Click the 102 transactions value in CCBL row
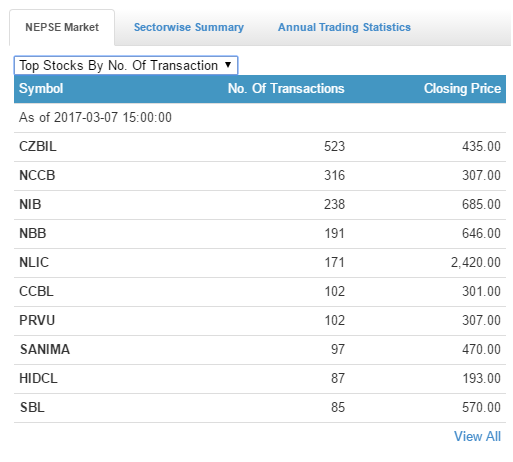The height and width of the screenshot is (462, 513). 334,291
